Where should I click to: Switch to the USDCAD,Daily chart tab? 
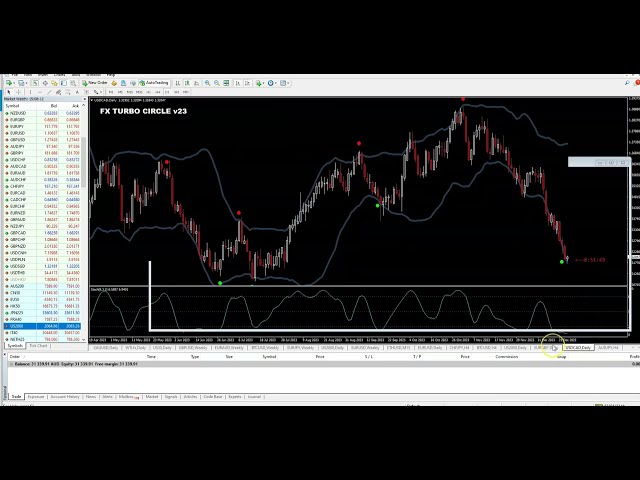coord(578,347)
